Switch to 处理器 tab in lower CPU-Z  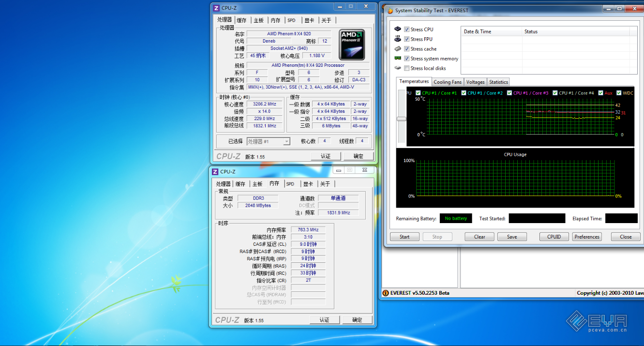click(x=224, y=184)
